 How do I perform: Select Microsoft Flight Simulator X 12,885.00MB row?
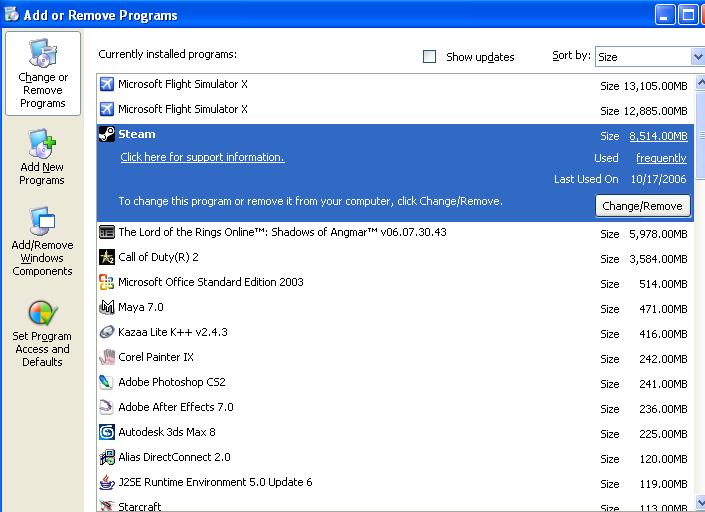(395, 109)
